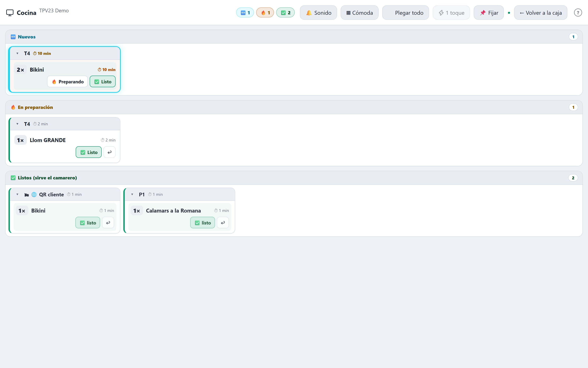The width and height of the screenshot is (588, 368).
Task: Click the Llom GRANDE item name
Action: [48, 140]
